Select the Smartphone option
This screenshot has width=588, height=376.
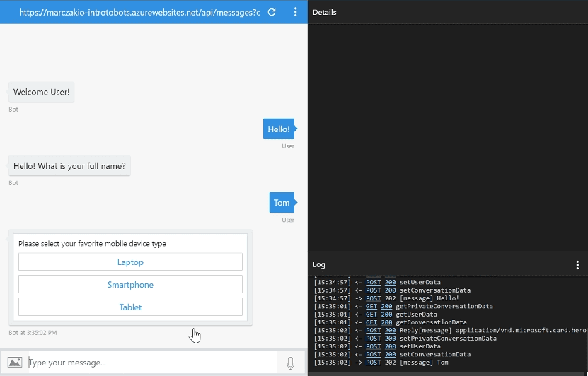[x=130, y=285]
